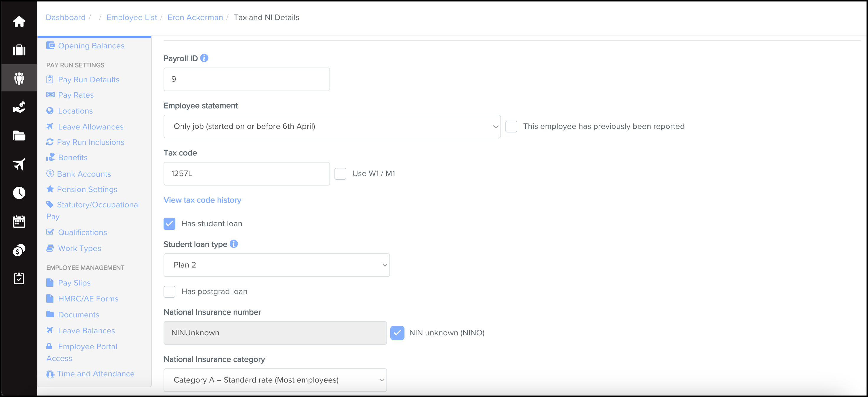Open the hand with coin icon
The width and height of the screenshot is (868, 397).
click(19, 107)
